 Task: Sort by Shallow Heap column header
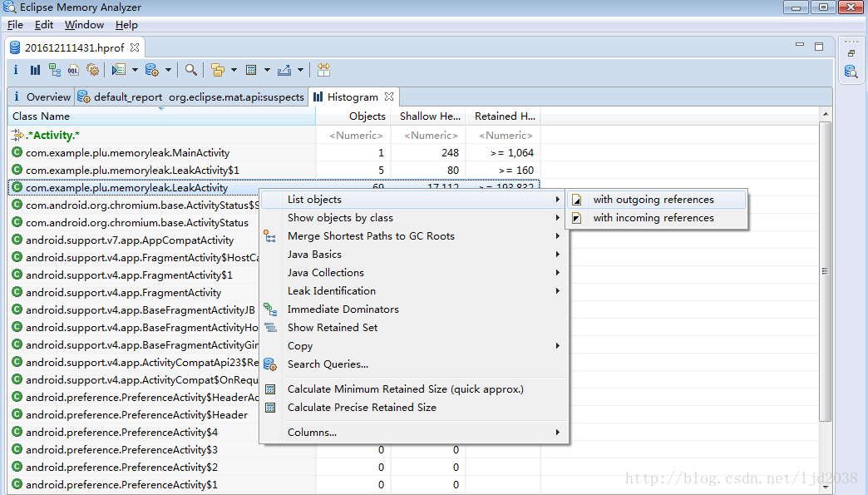click(428, 116)
